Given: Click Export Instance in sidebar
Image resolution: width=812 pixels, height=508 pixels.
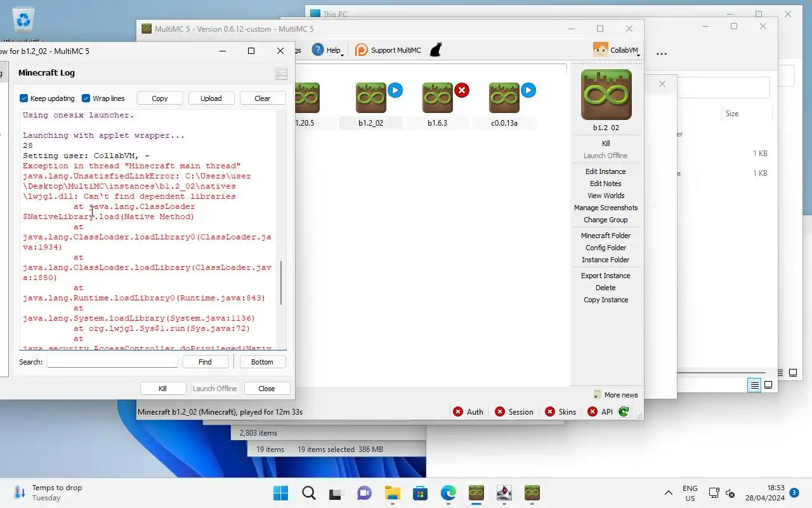Looking at the screenshot, I should click(x=606, y=276).
